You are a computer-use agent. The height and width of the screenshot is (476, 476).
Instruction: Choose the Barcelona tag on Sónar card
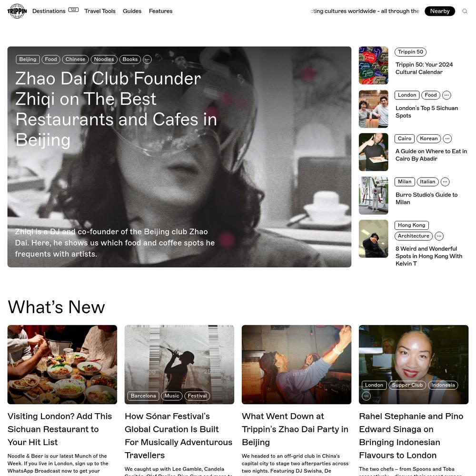[x=143, y=396]
